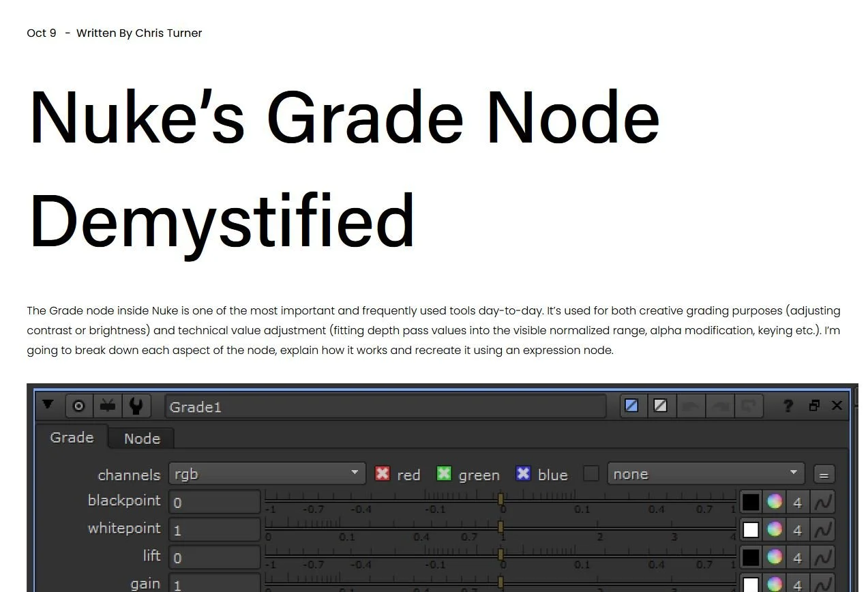Open whitepoint color wheel picker
This screenshot has height=592, width=868.
[774, 529]
